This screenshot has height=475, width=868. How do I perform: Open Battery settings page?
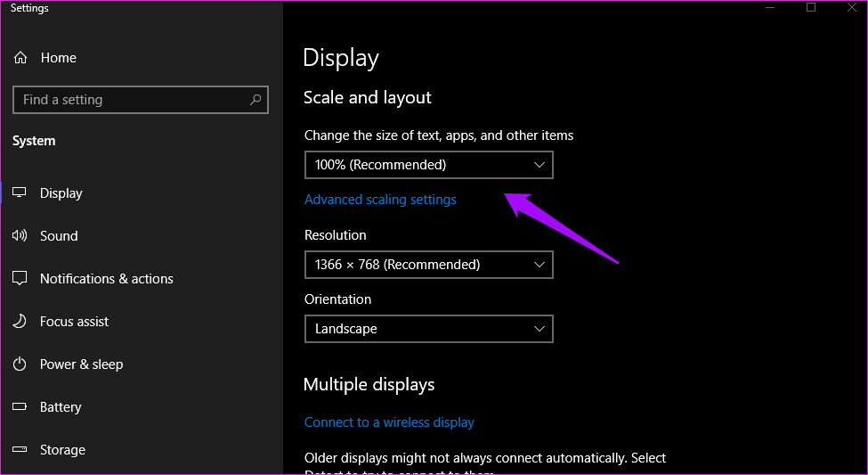61,407
